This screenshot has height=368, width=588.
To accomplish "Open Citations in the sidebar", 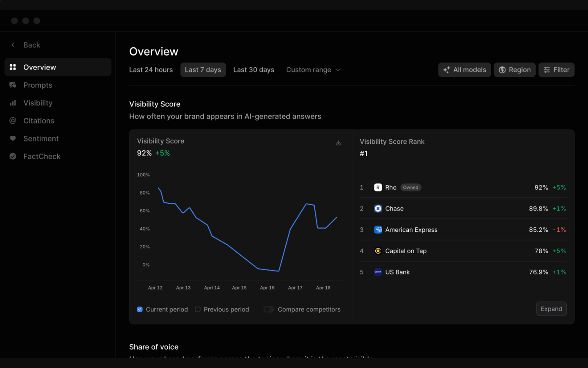I will tap(58, 121).
